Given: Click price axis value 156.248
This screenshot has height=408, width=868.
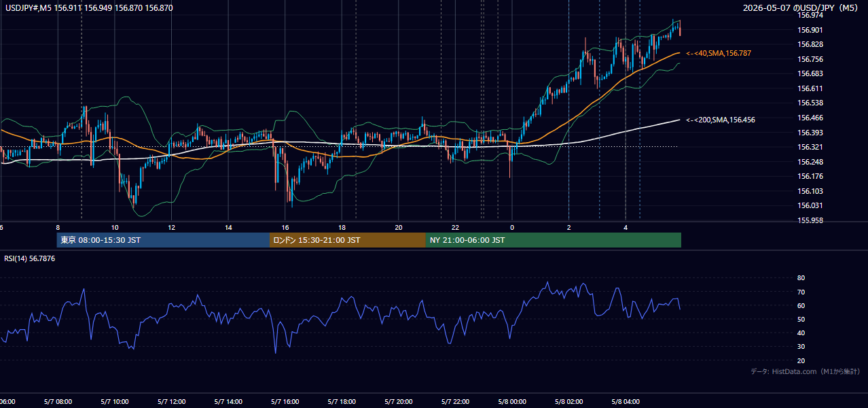Looking at the screenshot, I should click(810, 162).
